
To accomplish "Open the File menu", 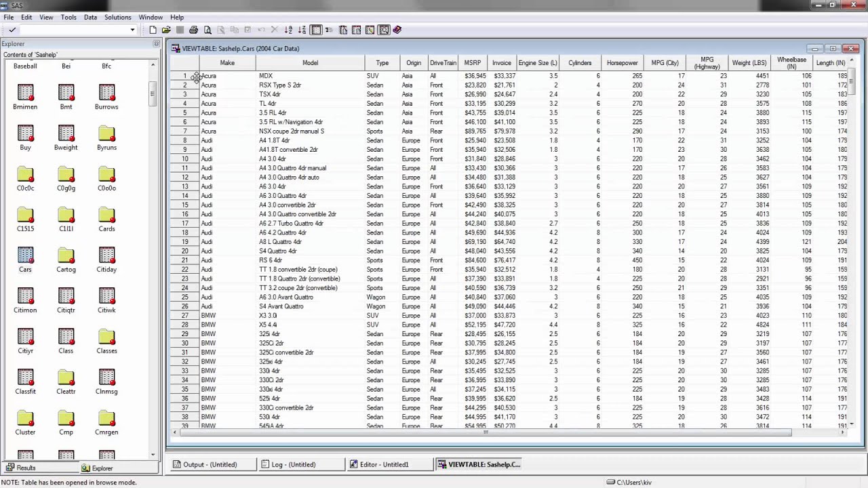I will 8,17.
